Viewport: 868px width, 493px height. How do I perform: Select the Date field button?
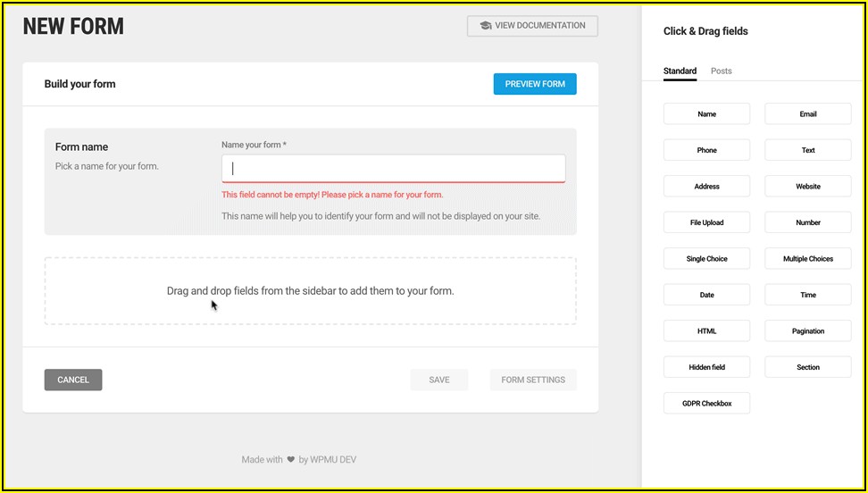pyautogui.click(x=706, y=295)
